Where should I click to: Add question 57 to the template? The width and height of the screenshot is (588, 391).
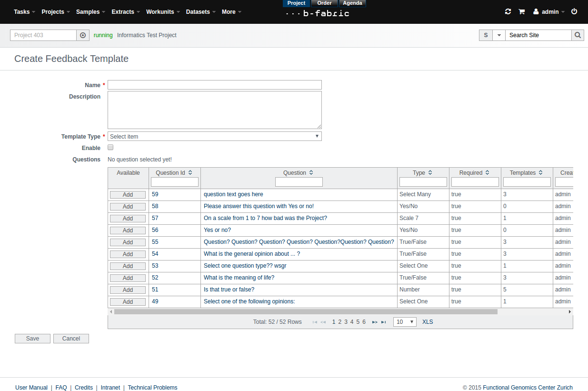click(128, 219)
